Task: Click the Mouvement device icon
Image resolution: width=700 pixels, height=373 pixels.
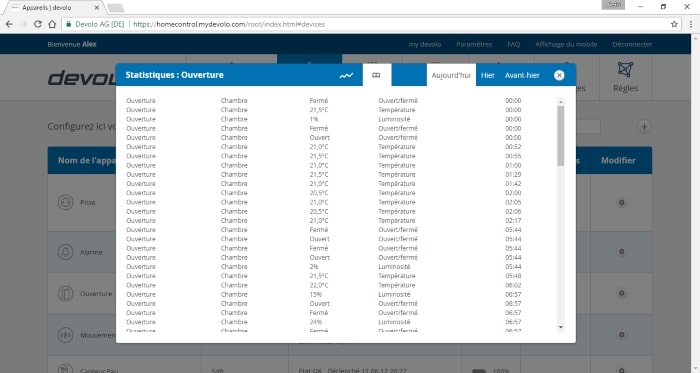Action: 65,335
